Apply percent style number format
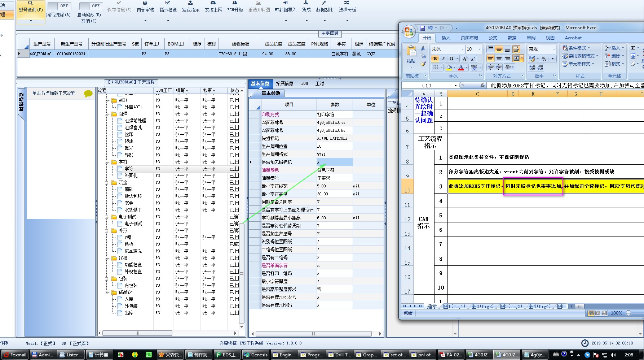The width and height of the screenshot is (644, 360). (544, 58)
